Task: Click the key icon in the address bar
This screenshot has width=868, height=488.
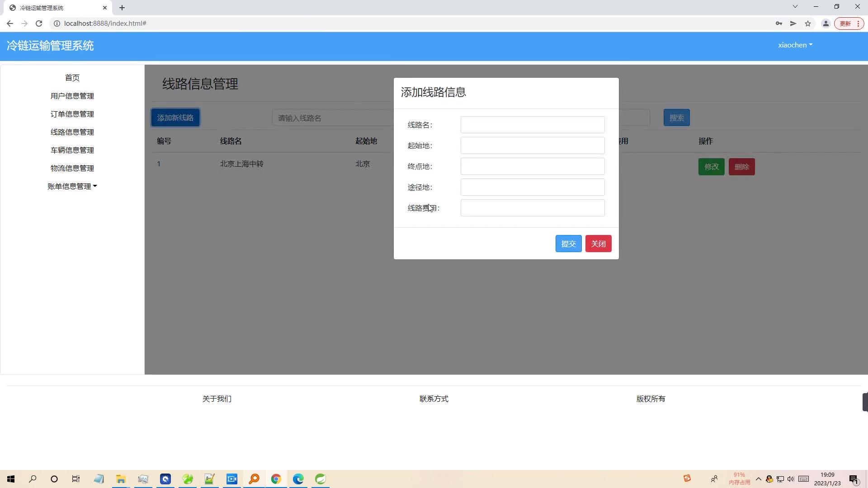Action: click(x=779, y=23)
